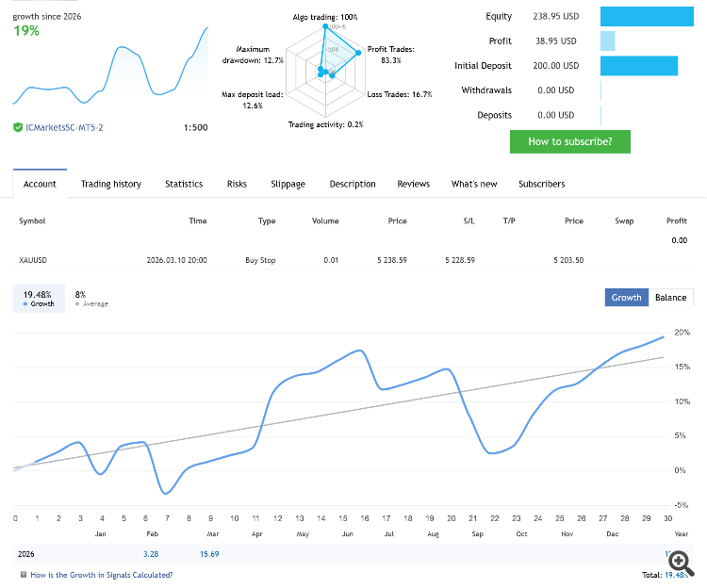View the Slippage tab
This screenshot has width=707, height=588.
coord(288,184)
